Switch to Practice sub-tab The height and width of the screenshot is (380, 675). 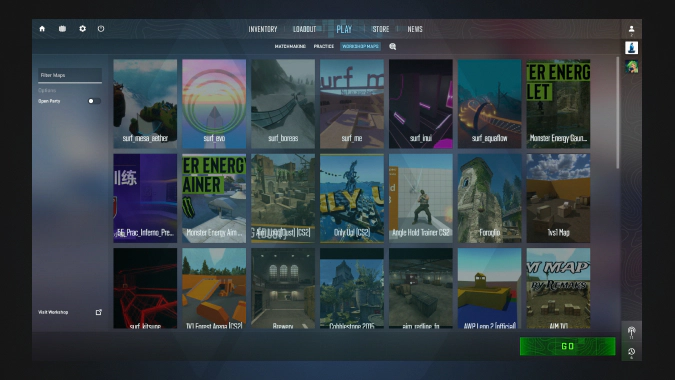tap(324, 46)
